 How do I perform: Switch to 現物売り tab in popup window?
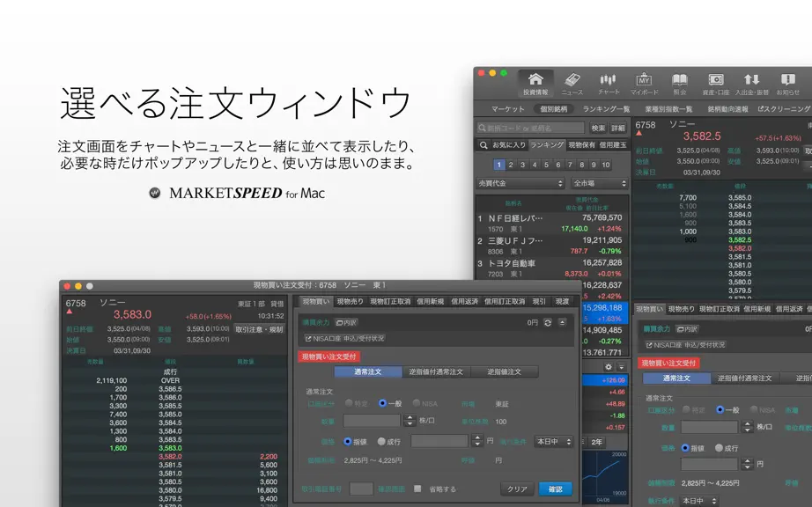350,301
